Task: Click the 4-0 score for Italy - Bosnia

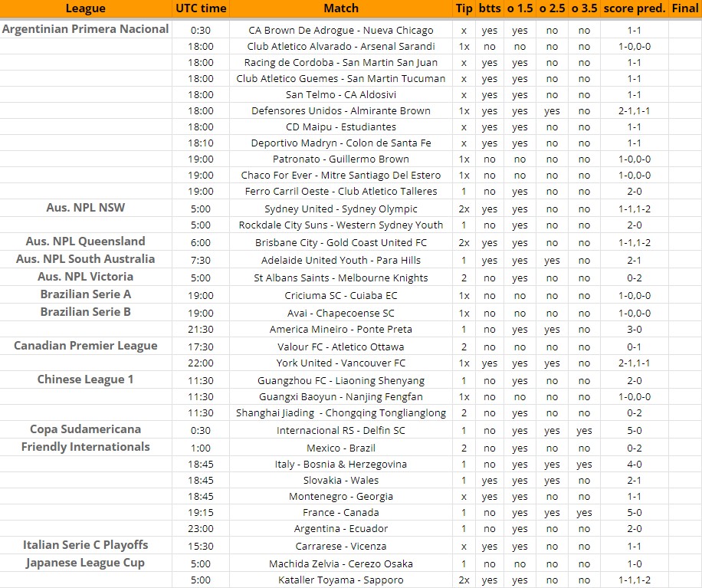Action: point(635,465)
